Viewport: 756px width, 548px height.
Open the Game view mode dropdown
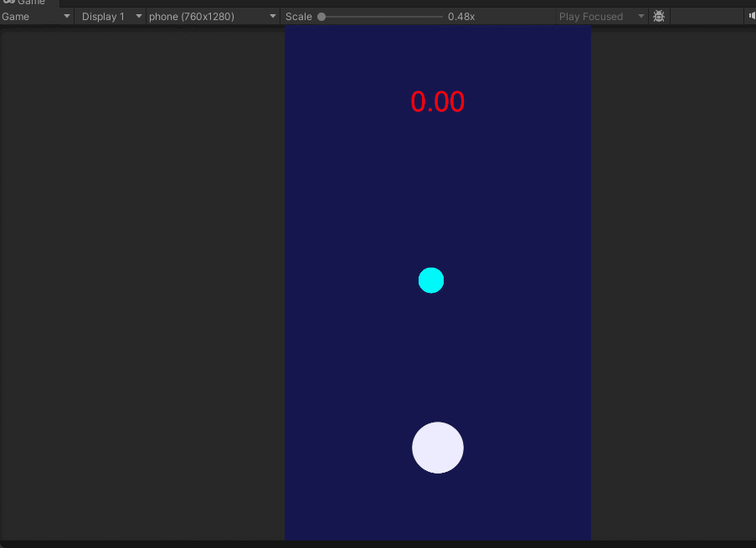tap(36, 17)
